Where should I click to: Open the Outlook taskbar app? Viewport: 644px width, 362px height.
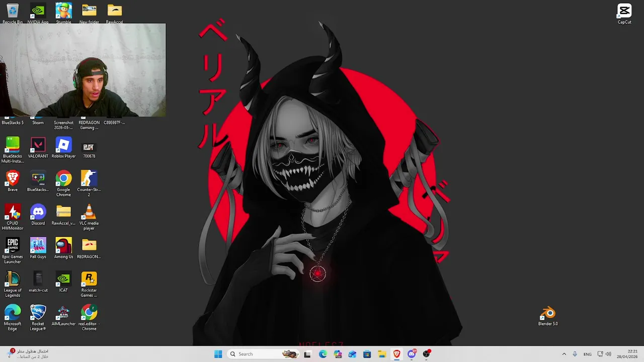[x=352, y=354]
